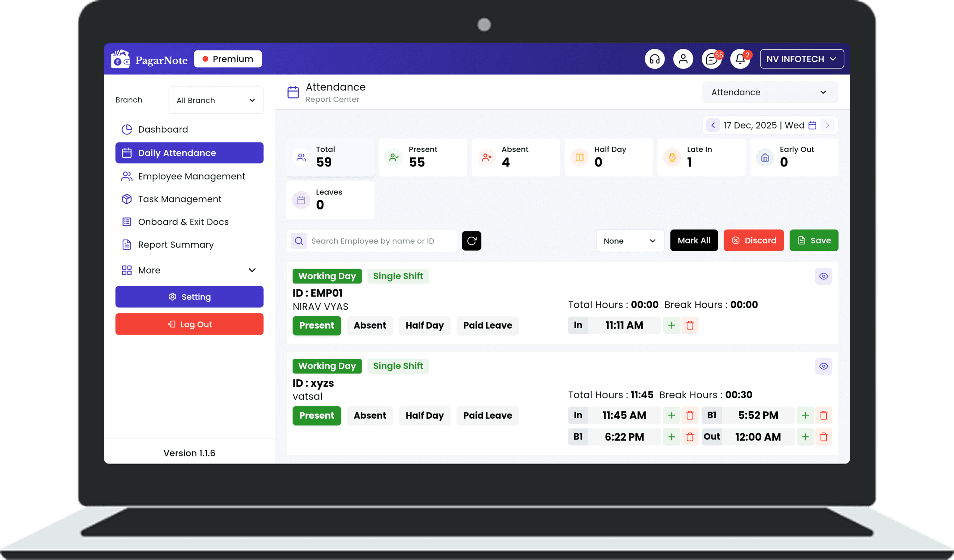This screenshot has height=560, width=954.
Task: Select Daily Attendance in sidebar
Action: tap(189, 153)
